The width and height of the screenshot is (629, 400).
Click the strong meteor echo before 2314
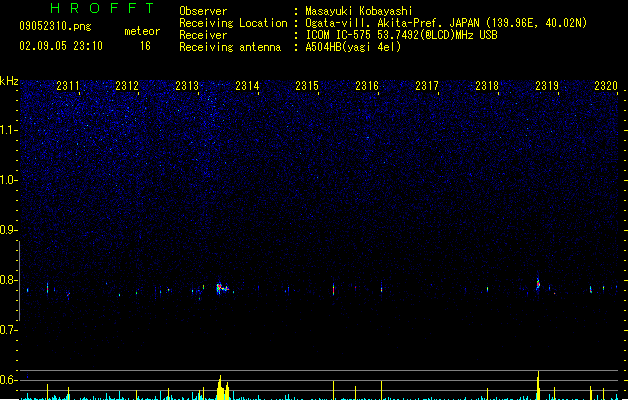click(x=222, y=288)
